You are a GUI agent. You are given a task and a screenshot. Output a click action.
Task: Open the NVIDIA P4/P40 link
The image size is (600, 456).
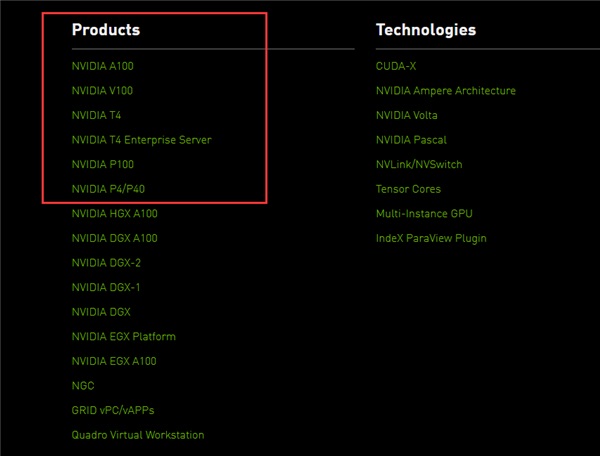(109, 189)
